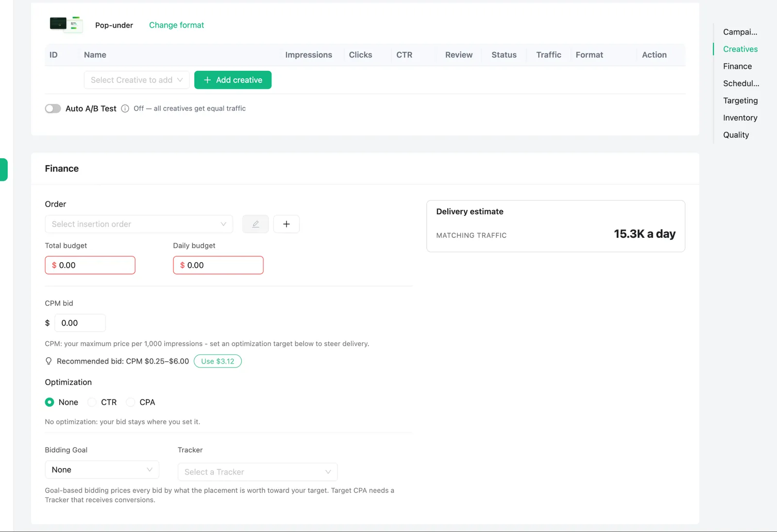Select the CPA optimization radio button

pos(130,402)
